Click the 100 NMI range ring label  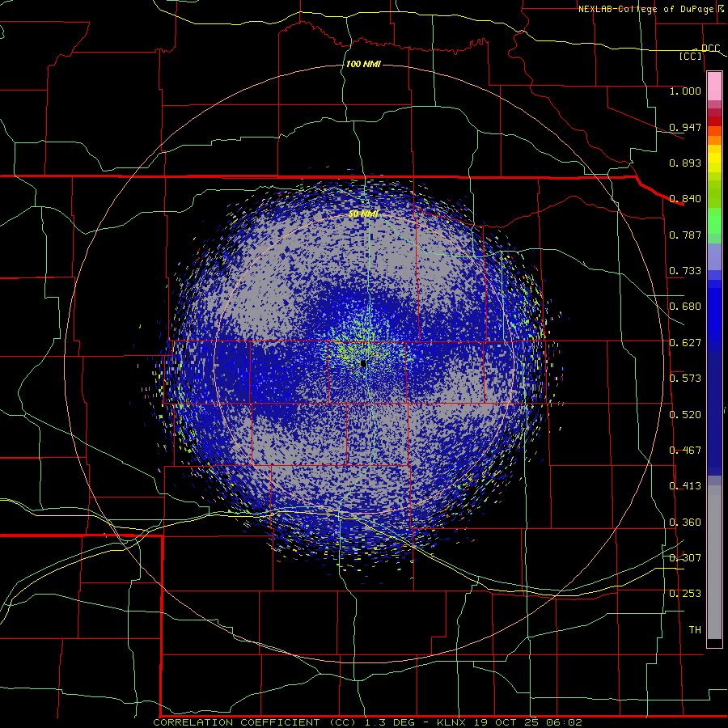(363, 64)
